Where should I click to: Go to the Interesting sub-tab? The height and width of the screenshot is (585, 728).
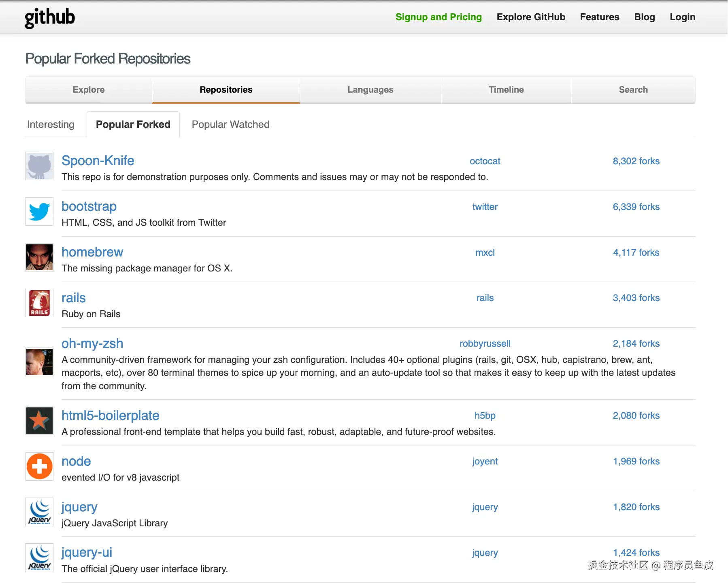pos(51,125)
